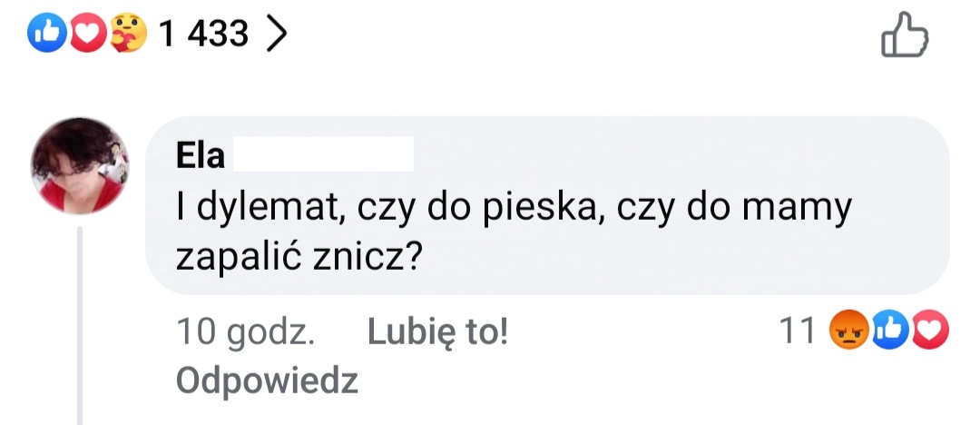This screenshot has width=980, height=425.
Task: Click the word 'pieska' in the comment
Action: point(551,210)
